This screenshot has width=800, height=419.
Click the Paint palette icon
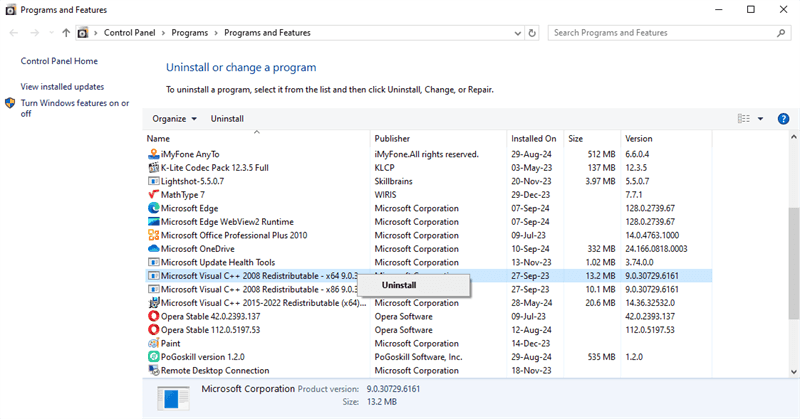click(x=153, y=343)
